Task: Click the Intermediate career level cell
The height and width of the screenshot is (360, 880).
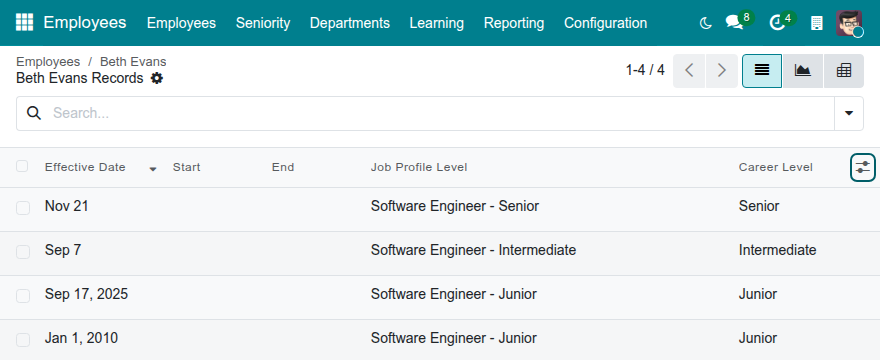Action: [x=777, y=250]
